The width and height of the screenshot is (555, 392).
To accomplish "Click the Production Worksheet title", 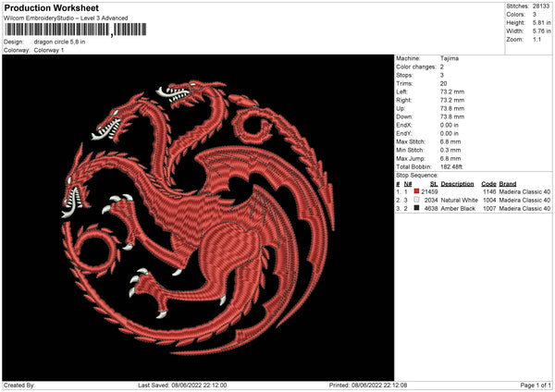I will pos(51,7).
